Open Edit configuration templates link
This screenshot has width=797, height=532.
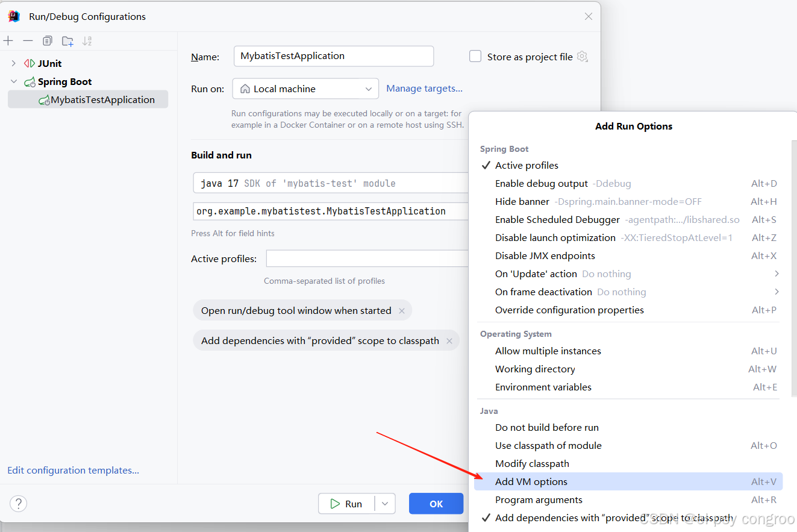(73, 470)
